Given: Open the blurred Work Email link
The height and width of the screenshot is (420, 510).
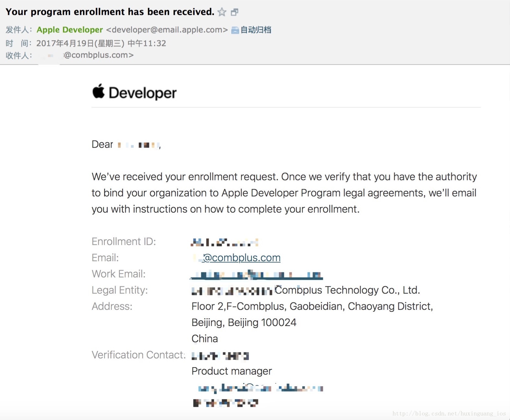Looking at the screenshot, I should [256, 275].
